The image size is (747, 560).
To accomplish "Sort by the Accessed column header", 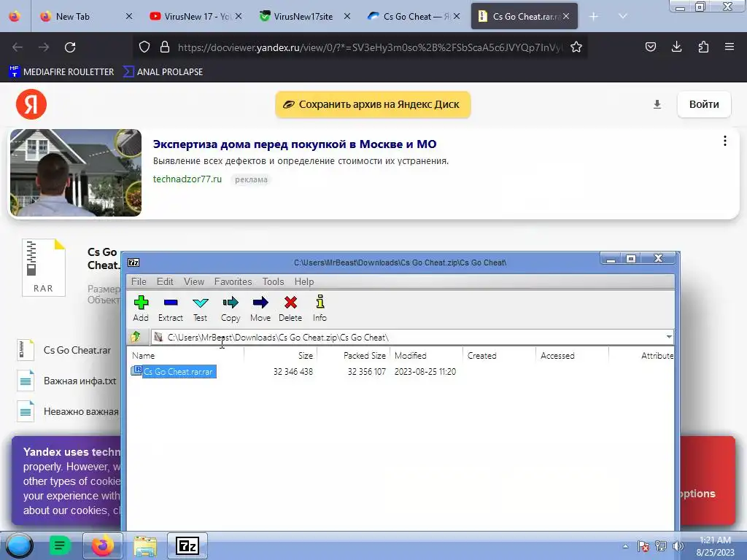I will (x=572, y=355).
